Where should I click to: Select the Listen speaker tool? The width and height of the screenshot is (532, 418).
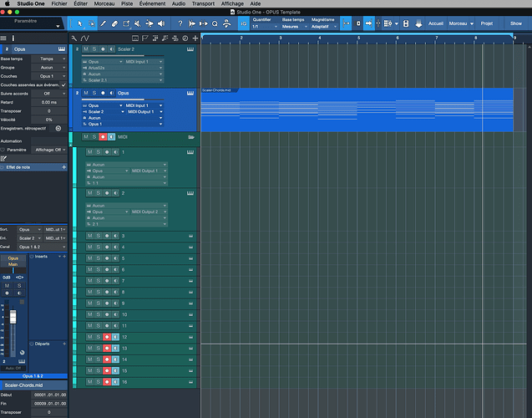click(x=161, y=23)
